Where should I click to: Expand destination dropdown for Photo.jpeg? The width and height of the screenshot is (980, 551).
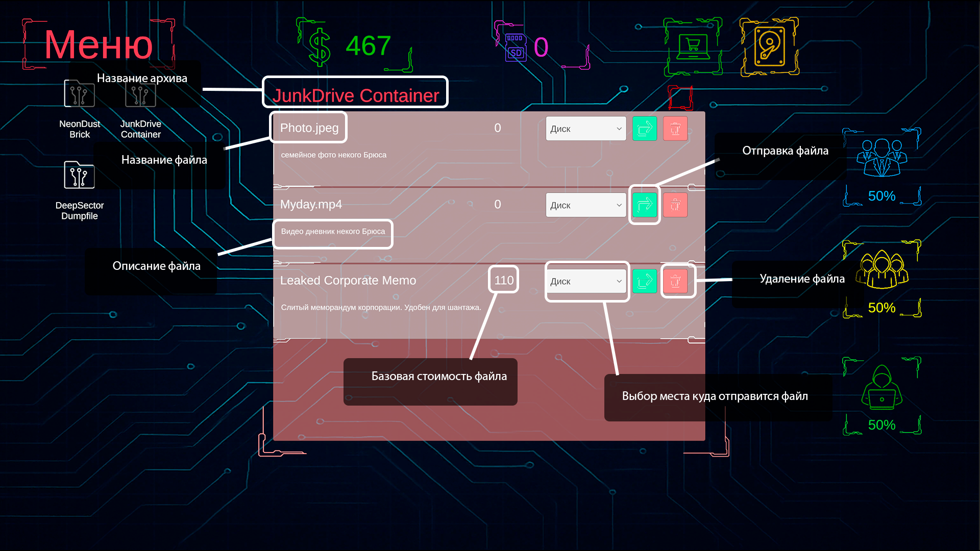coord(586,129)
